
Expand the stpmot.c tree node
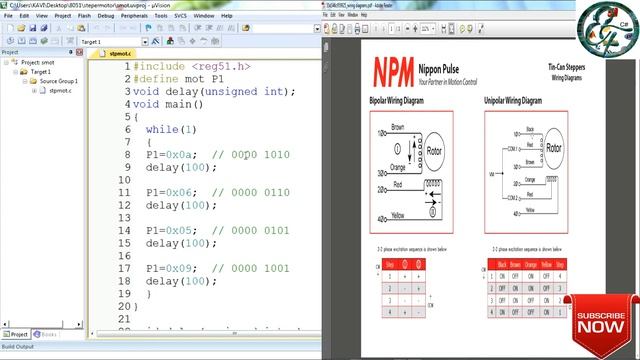pyautogui.click(x=34, y=91)
